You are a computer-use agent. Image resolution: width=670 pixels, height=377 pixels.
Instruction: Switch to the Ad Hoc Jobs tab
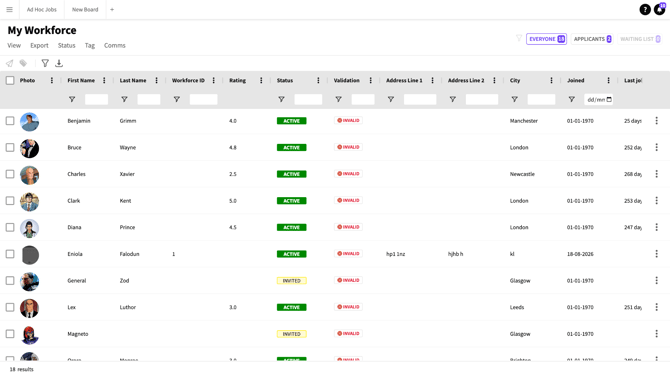coord(41,9)
